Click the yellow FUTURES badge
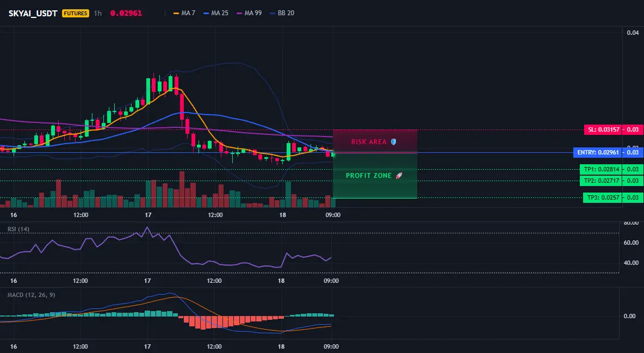 click(76, 13)
